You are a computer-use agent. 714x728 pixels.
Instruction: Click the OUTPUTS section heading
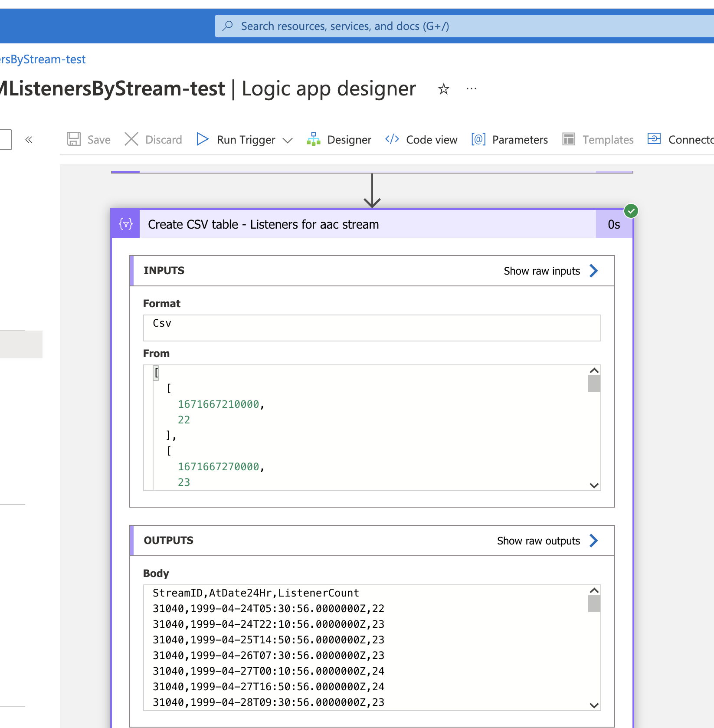coord(169,541)
